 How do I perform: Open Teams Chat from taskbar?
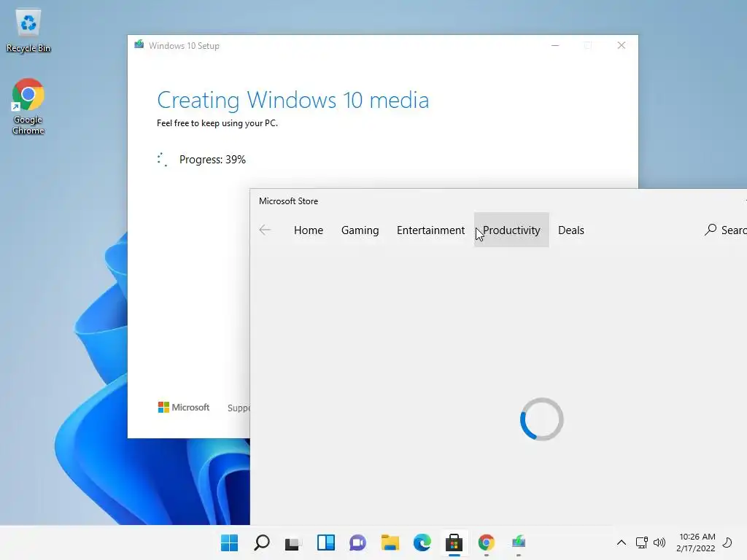point(357,542)
